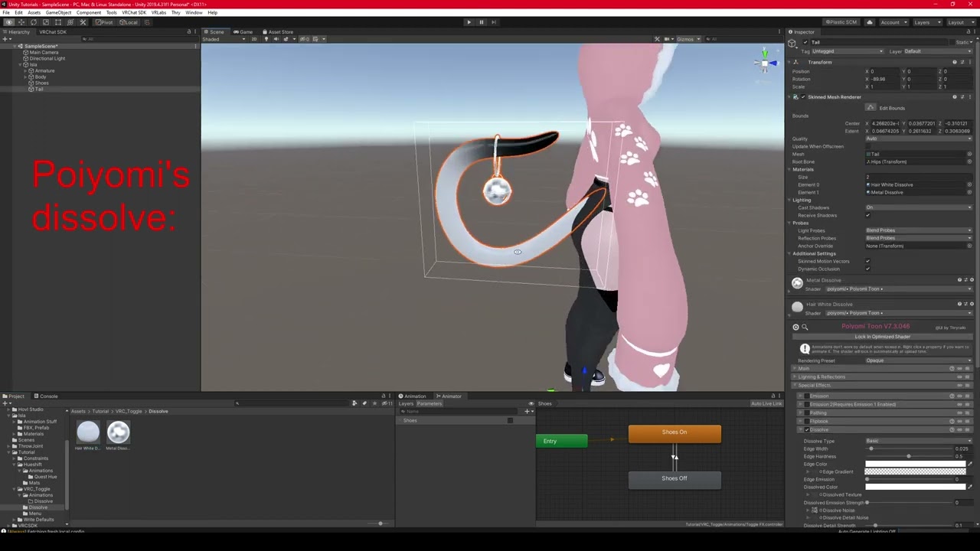This screenshot has height=551, width=980.
Task: Switch to the Animator tab
Action: coord(449,396)
